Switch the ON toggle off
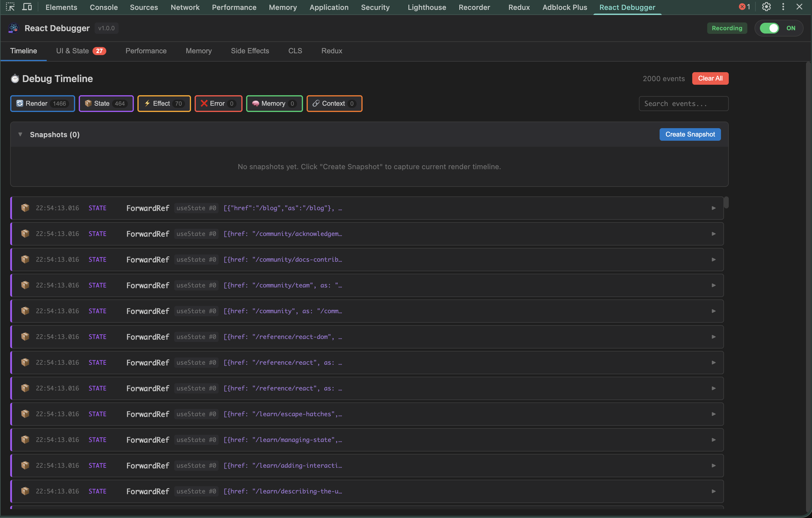Image resolution: width=812 pixels, height=518 pixels. point(769,28)
